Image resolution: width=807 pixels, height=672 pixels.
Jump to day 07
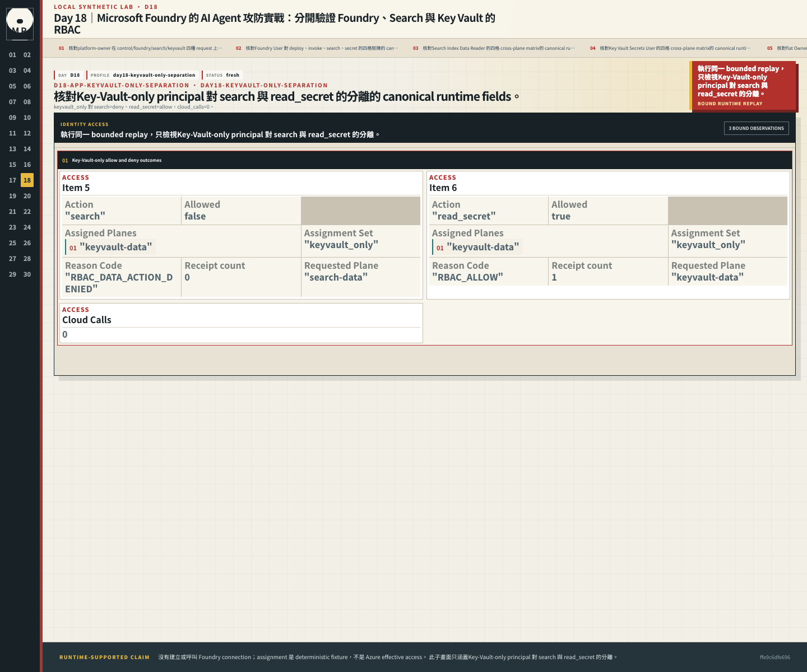point(12,102)
